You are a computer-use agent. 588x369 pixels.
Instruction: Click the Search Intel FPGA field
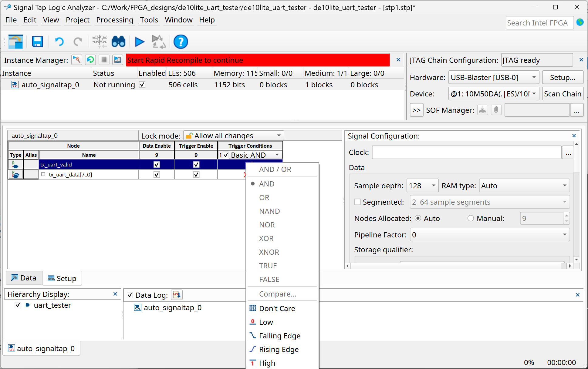click(539, 23)
